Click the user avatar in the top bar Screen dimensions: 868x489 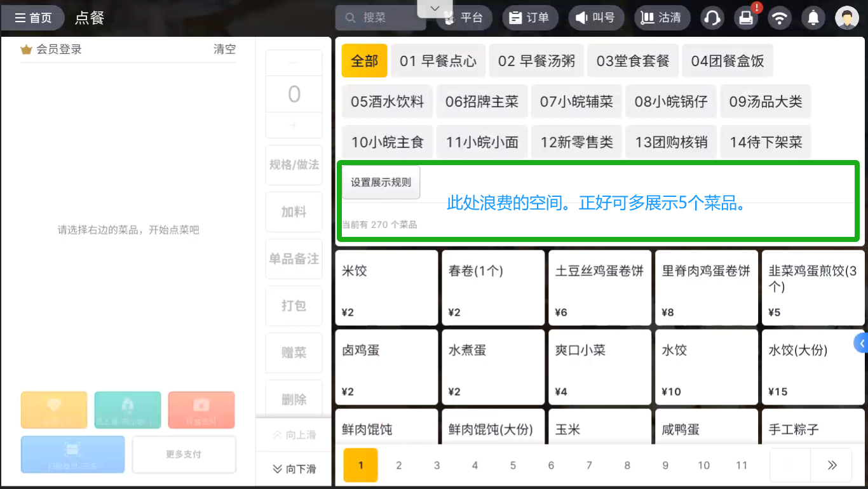[847, 18]
